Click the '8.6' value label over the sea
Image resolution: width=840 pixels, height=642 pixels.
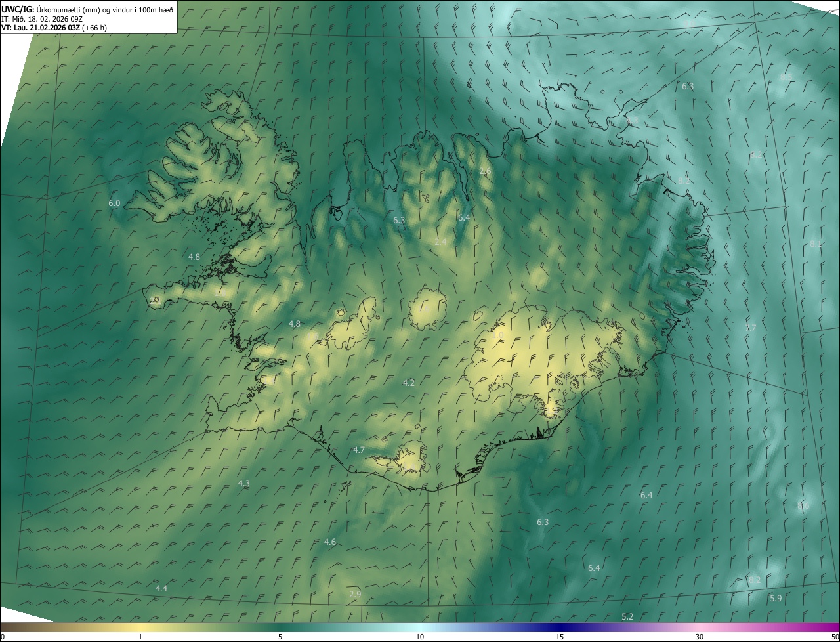803,506
